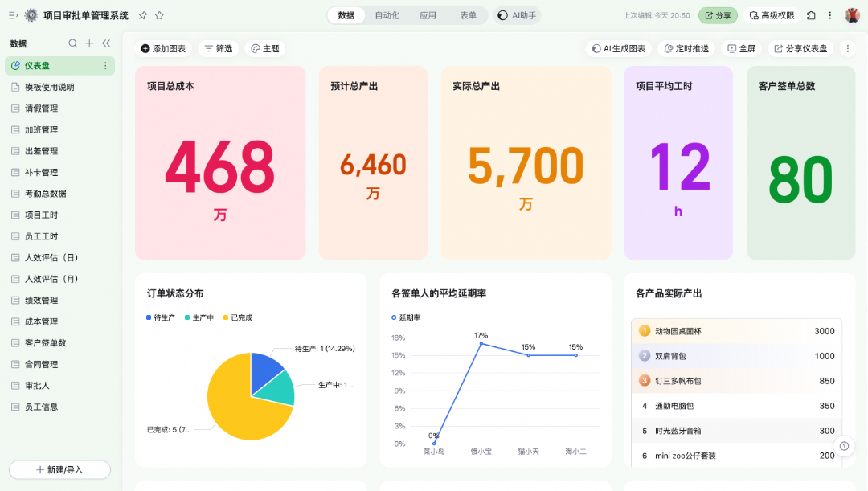Image resolution: width=868 pixels, height=491 pixels.
Task: Toggle the 待生产 legend item in pie chart
Action: click(x=161, y=317)
